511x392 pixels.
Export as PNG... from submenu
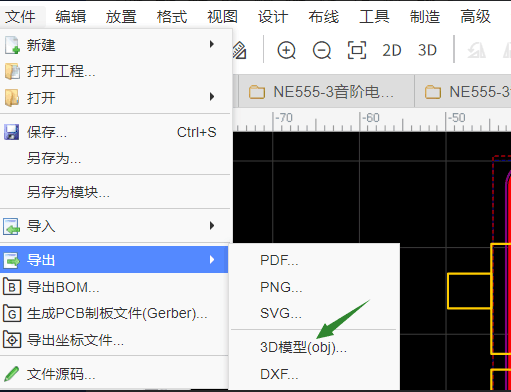314,287
